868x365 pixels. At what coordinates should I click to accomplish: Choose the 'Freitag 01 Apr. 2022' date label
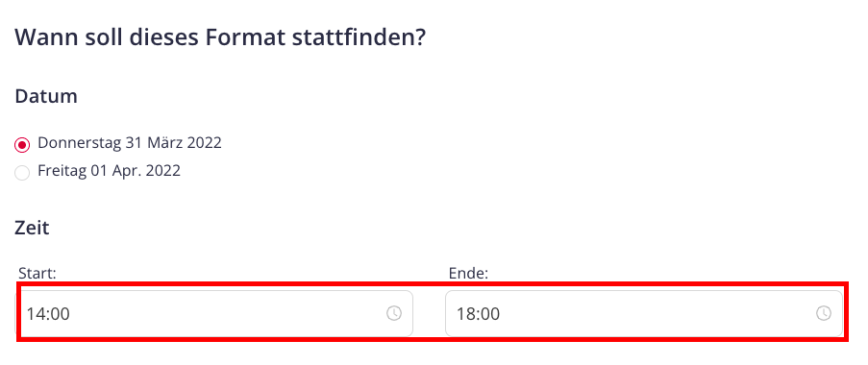(x=109, y=170)
